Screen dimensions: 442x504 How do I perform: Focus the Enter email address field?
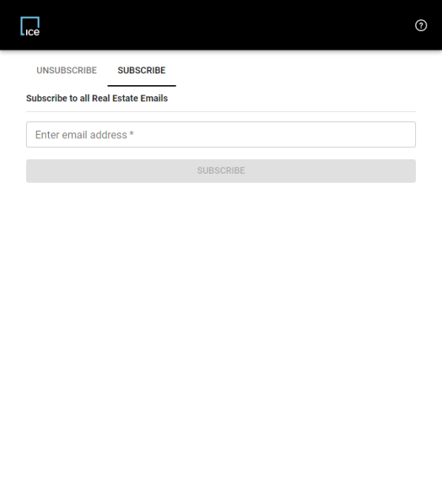click(221, 134)
